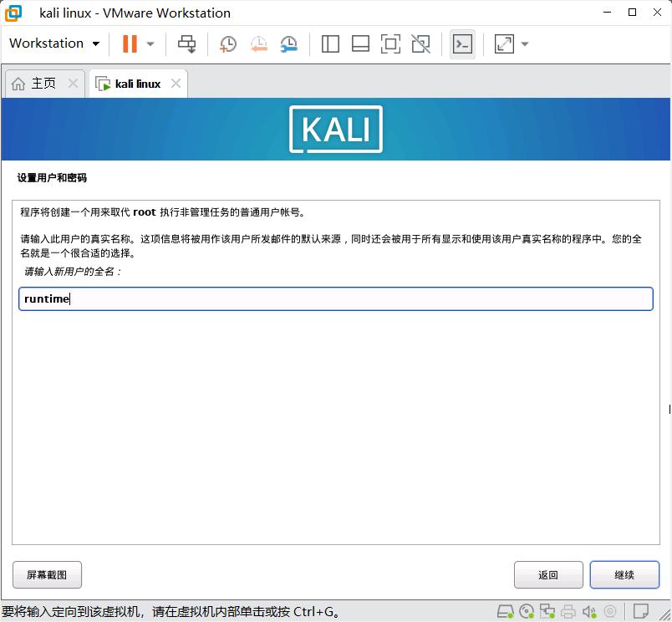Click the sound card status icon
This screenshot has width=672, height=622.
[589, 611]
